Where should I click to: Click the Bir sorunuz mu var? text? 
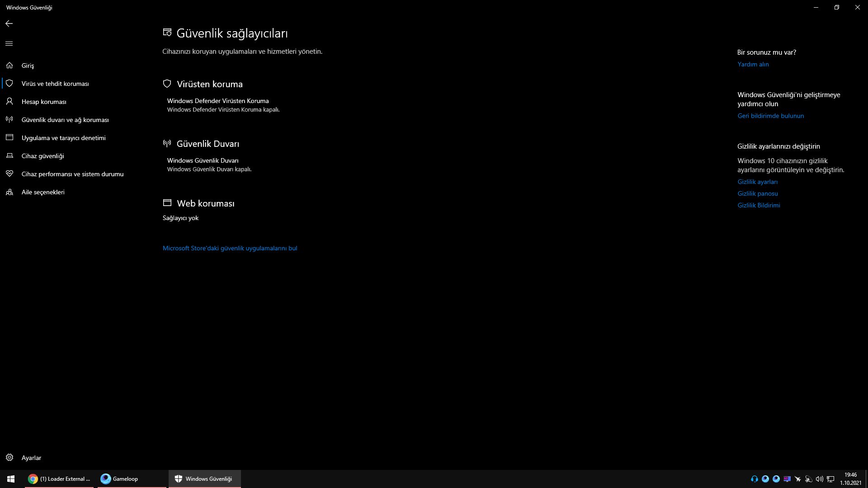[x=767, y=52]
